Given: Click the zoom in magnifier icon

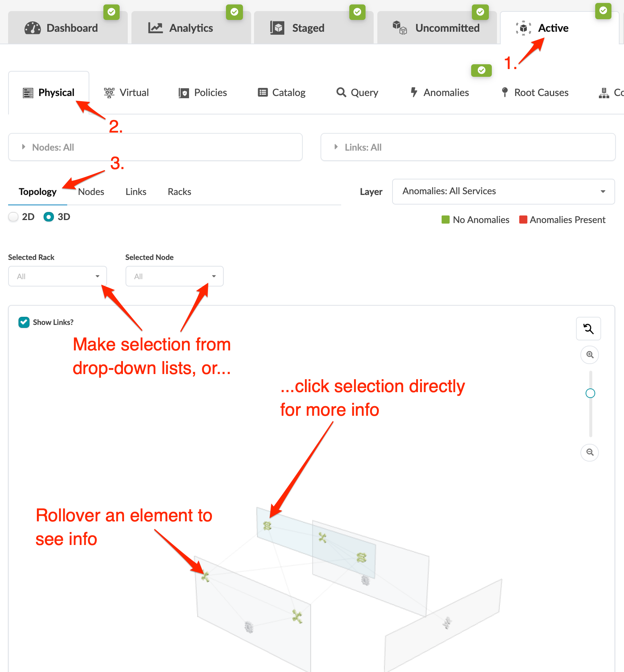Looking at the screenshot, I should coord(590,355).
